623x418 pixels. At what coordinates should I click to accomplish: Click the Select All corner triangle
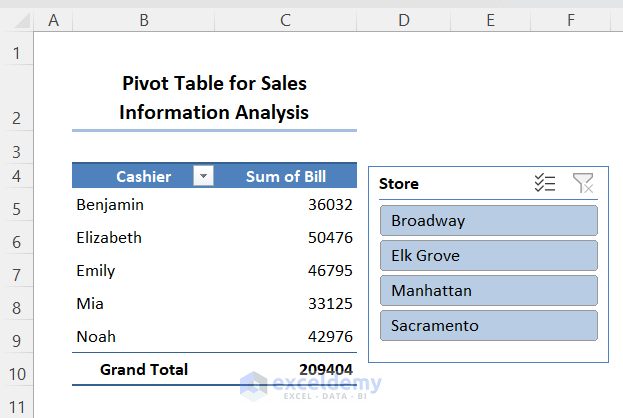point(18,20)
